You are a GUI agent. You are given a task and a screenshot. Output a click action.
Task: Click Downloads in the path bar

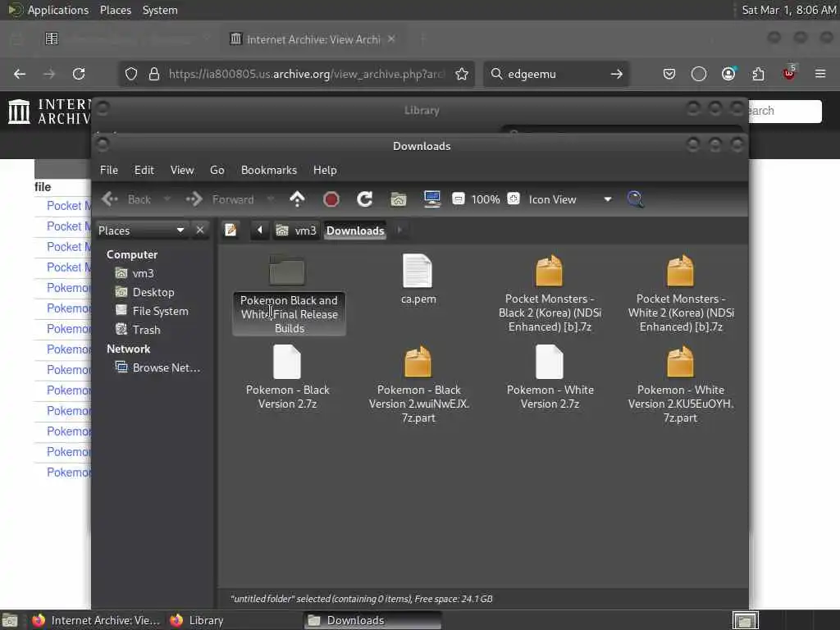click(355, 231)
